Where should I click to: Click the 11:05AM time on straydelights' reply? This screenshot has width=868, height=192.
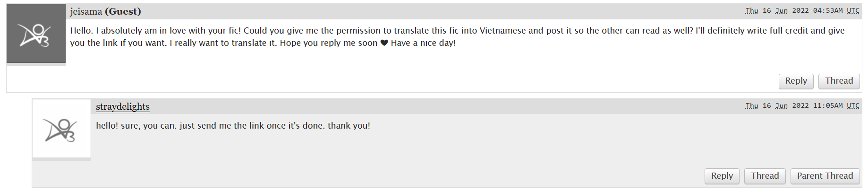(827, 106)
